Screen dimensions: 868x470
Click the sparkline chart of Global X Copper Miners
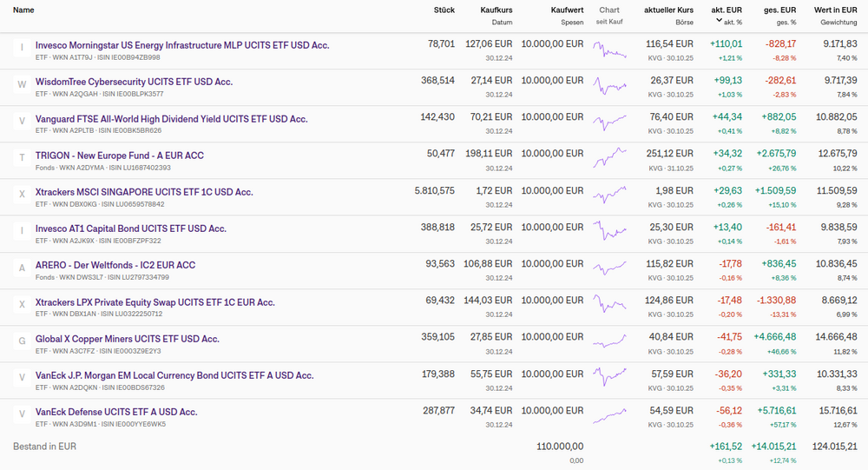click(609, 340)
